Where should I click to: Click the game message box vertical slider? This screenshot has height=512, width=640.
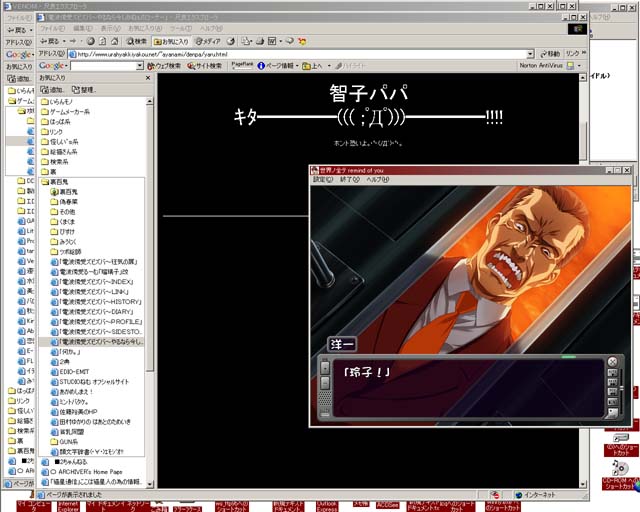622,388
